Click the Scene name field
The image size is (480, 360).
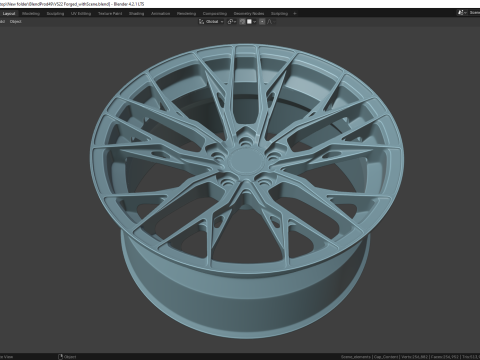click(474, 13)
